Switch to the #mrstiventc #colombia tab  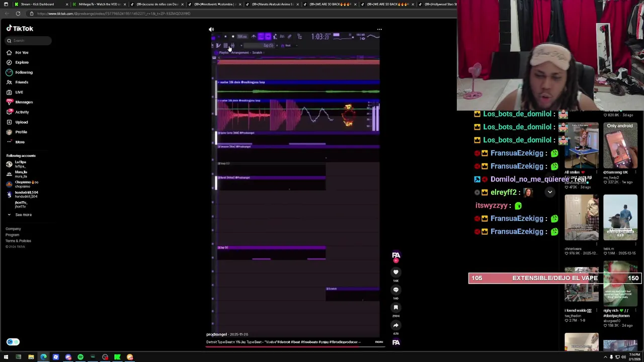(214, 4)
